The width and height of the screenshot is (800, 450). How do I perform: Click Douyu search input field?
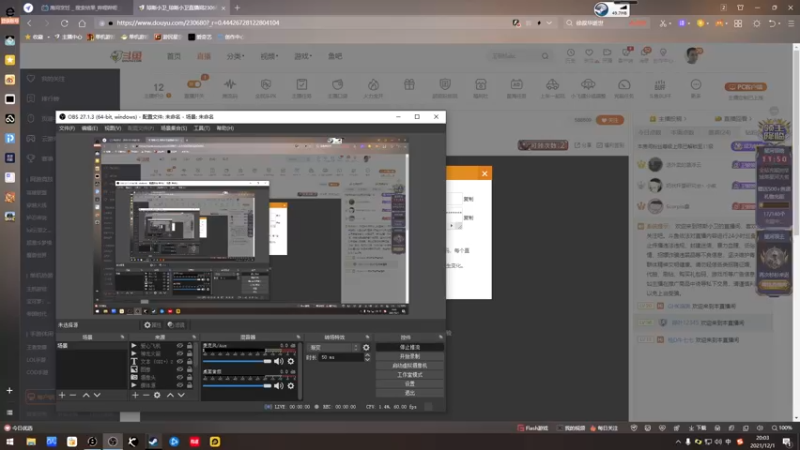coord(514,56)
